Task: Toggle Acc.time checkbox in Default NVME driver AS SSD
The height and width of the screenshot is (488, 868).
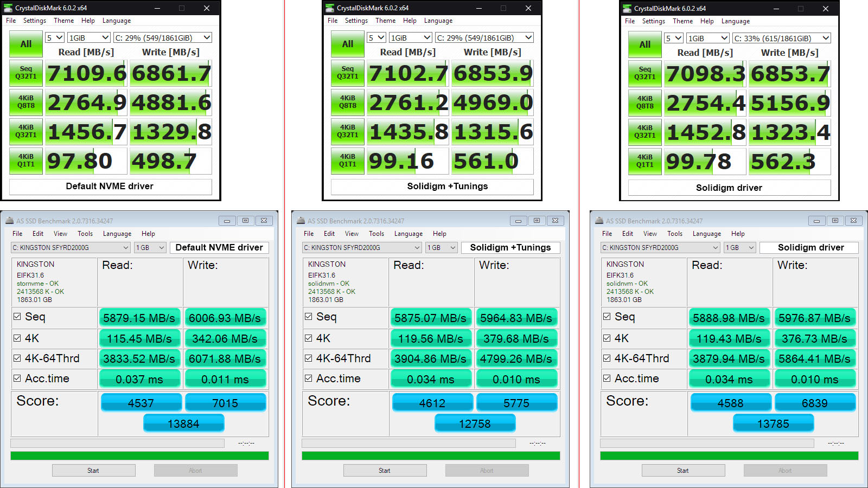Action: click(x=17, y=378)
